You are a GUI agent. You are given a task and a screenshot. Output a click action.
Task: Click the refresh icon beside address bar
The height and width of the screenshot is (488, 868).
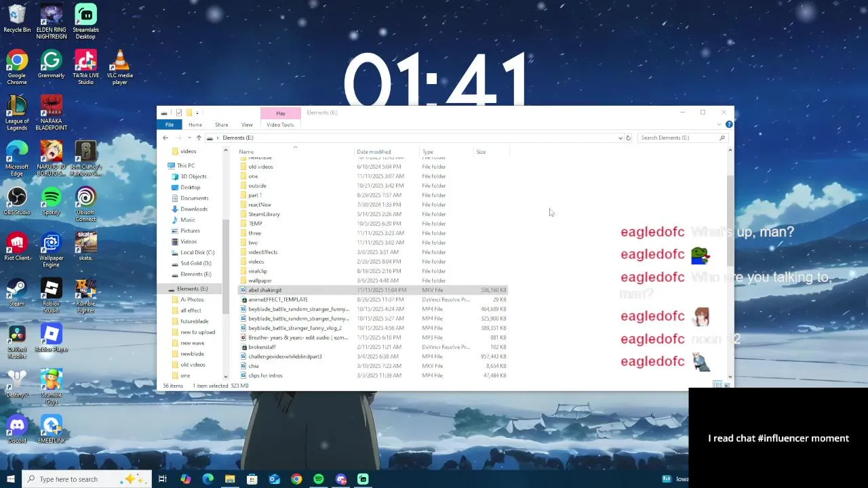pyautogui.click(x=628, y=138)
